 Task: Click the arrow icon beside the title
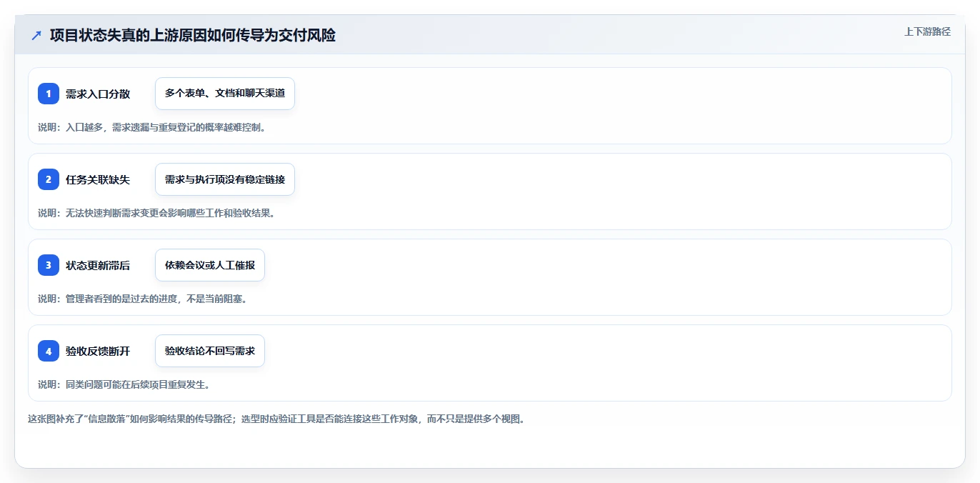pos(36,35)
